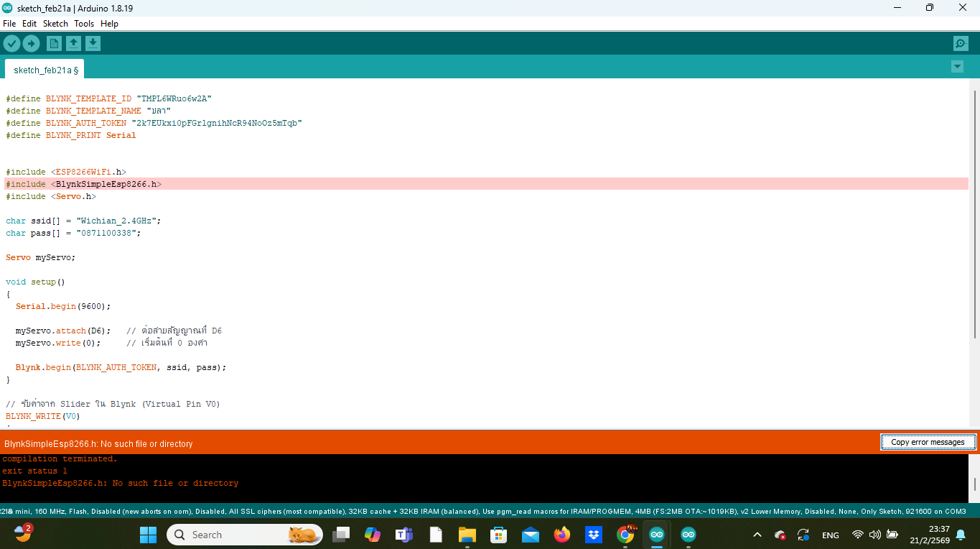Create a new sketch with New icon
This screenshot has height=549, width=980.
pos(54,44)
